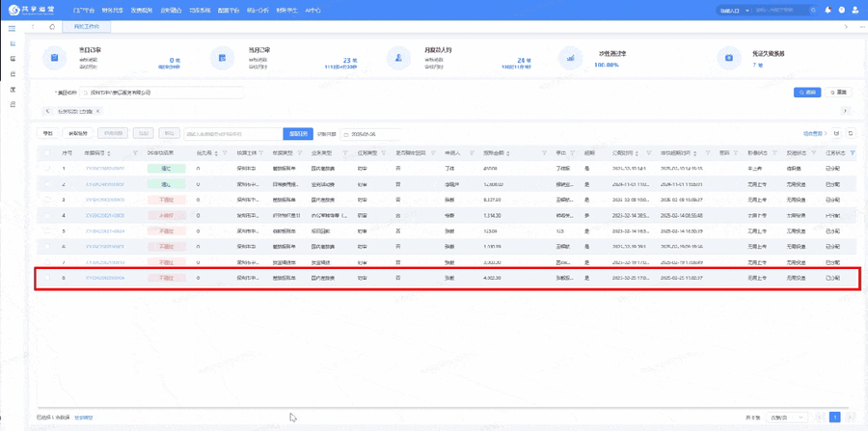Tick the checkbox for the first table row
The height and width of the screenshot is (431, 868).
(47, 169)
